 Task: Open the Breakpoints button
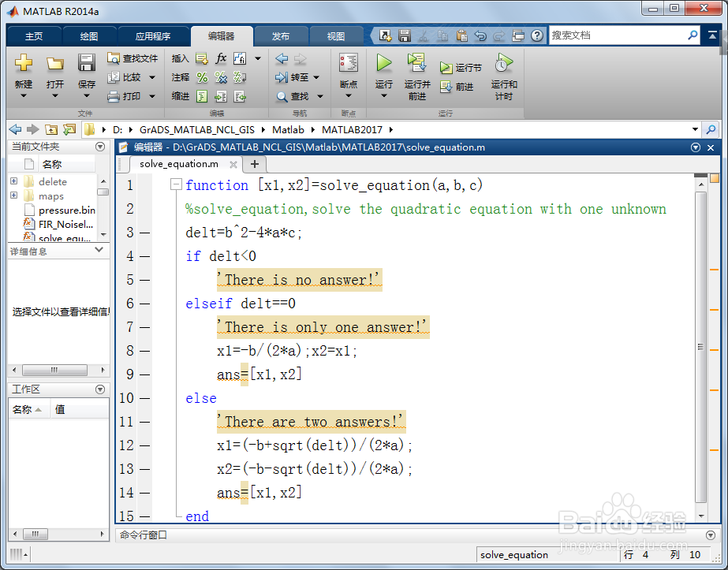(348, 74)
